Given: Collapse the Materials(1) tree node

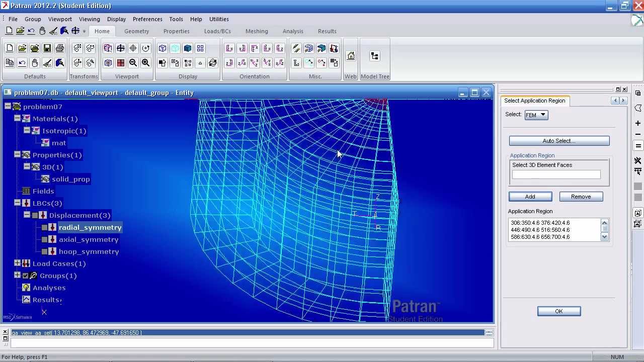Looking at the screenshot, I should pos(17,118).
